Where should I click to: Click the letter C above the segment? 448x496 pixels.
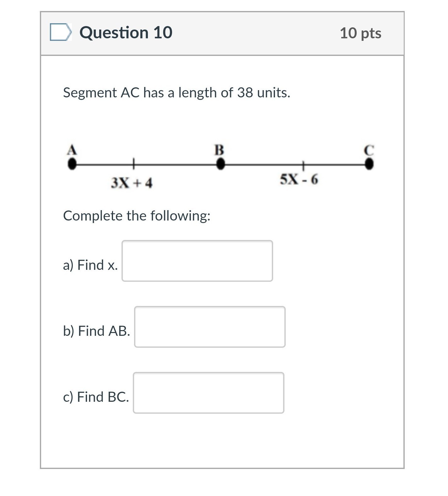[369, 150]
